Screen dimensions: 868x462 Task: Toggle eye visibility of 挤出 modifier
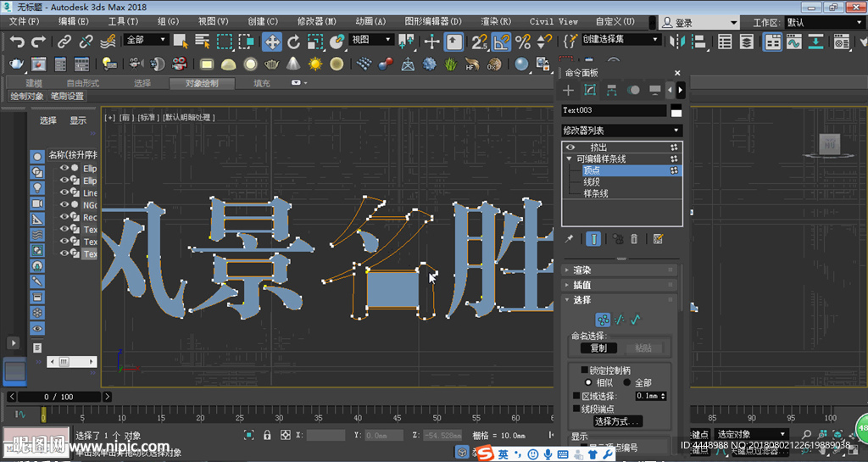pos(570,147)
